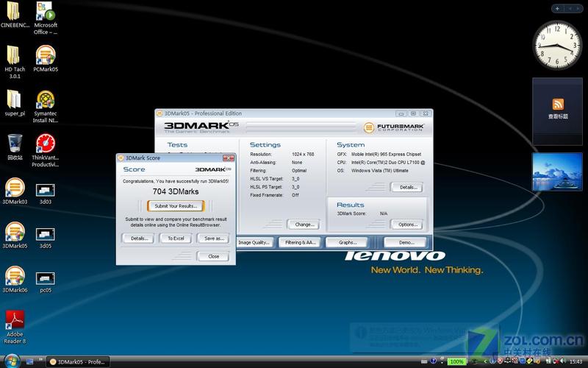This screenshot has width=588, height=368.
Task: Click Options button under Results
Action: [x=407, y=224]
